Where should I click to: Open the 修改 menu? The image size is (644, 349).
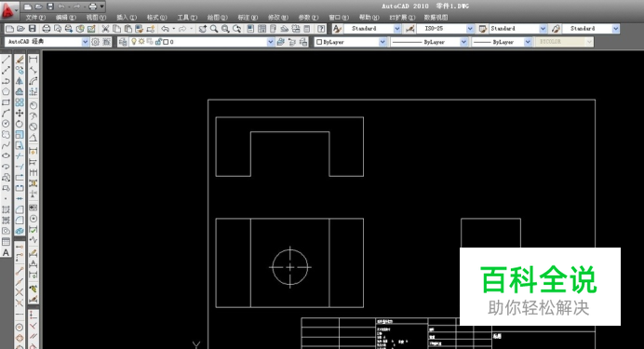[278, 18]
